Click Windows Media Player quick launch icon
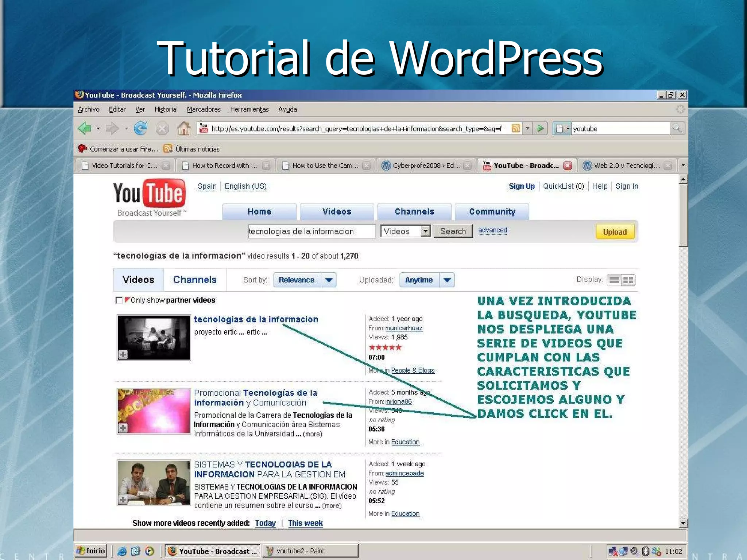Image resolution: width=747 pixels, height=560 pixels. [x=150, y=551]
